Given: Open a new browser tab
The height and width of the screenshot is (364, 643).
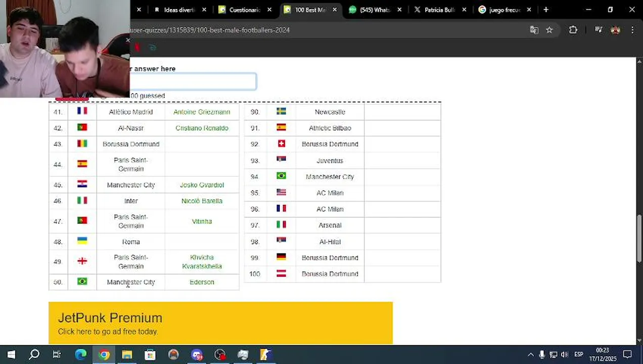Looking at the screenshot, I should click(x=546, y=10).
